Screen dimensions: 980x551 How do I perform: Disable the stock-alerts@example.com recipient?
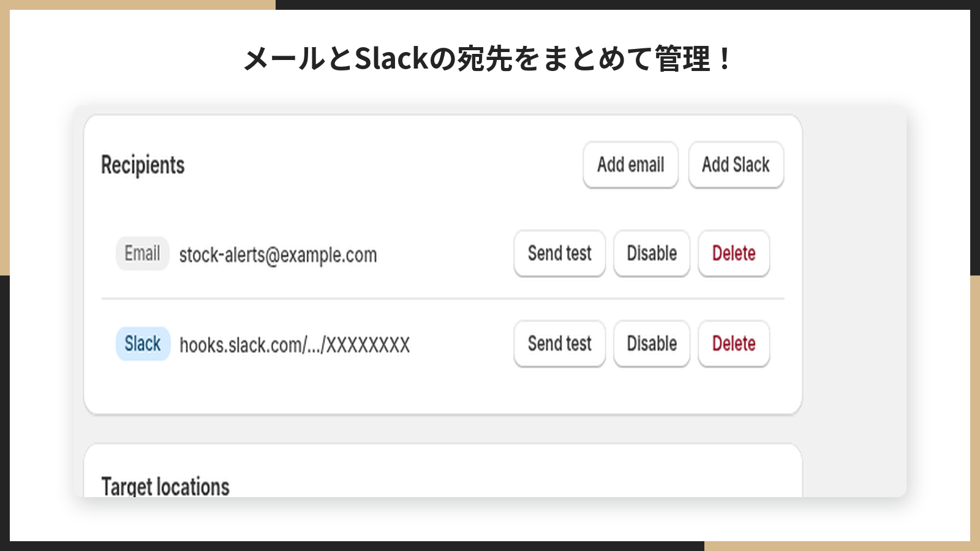pos(652,253)
